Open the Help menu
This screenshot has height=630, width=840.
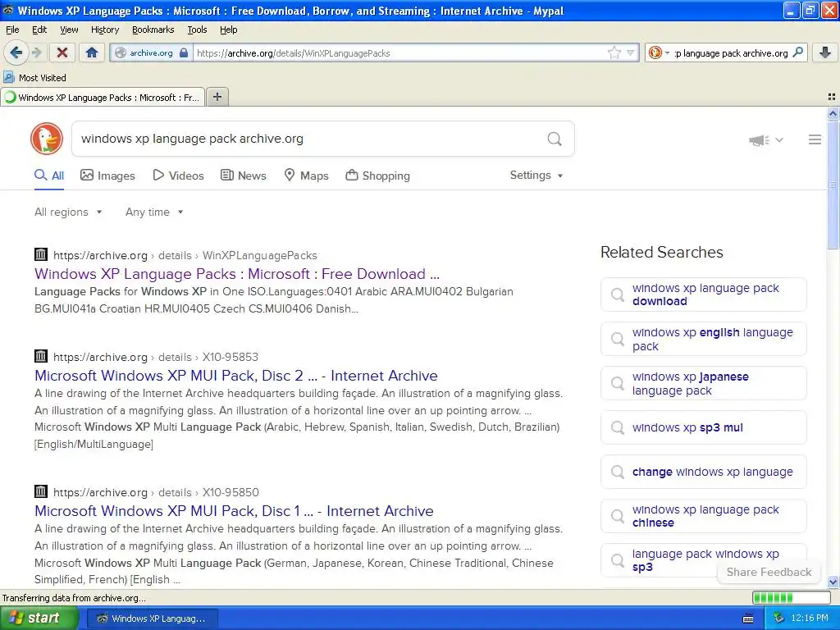tap(228, 30)
